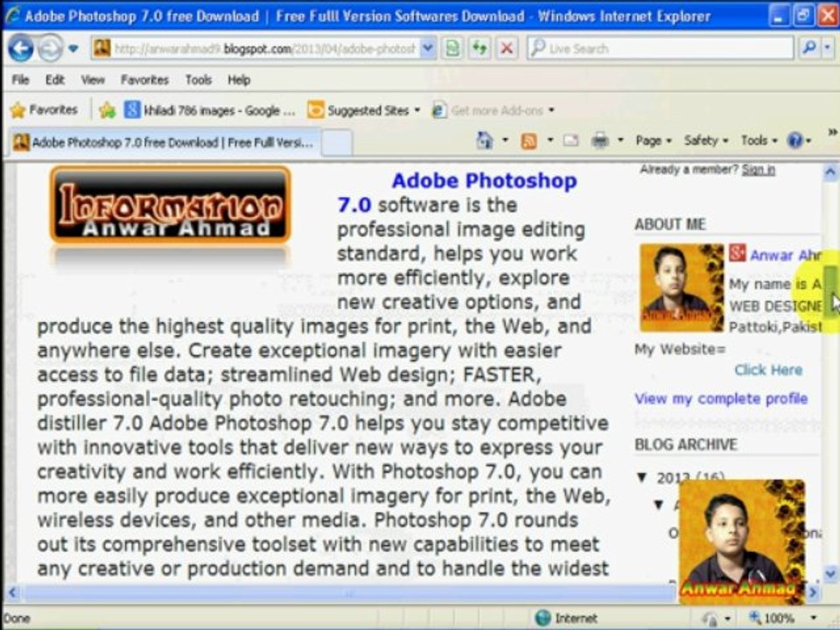Click the Google Plus icon

pos(737,253)
